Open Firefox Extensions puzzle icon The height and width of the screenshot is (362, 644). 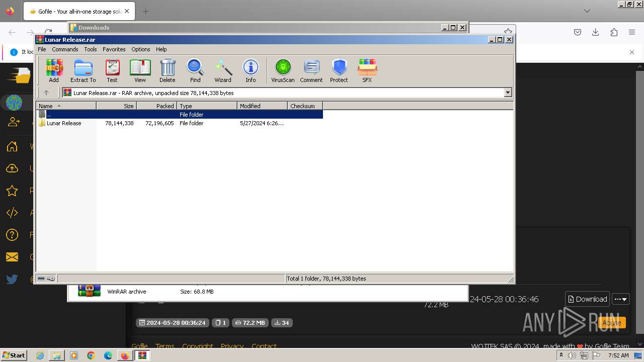[614, 32]
